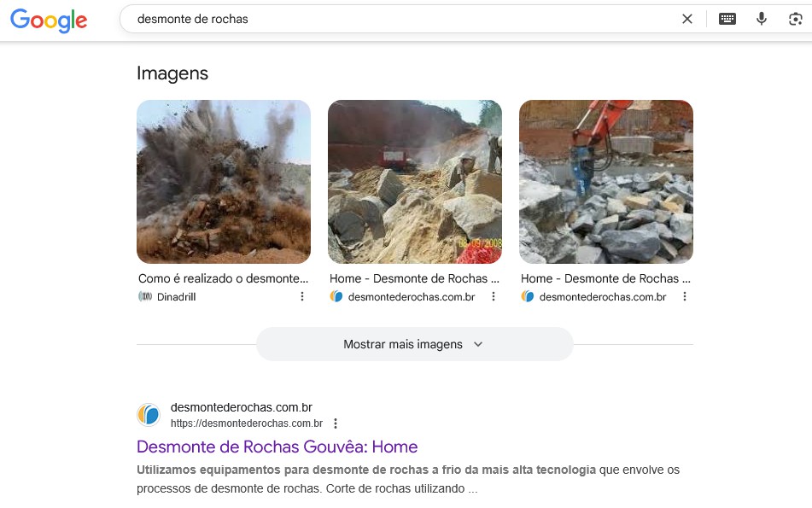Click the https://desmontederochas.com.br URL link
The width and height of the screenshot is (812, 508).
tap(247, 423)
